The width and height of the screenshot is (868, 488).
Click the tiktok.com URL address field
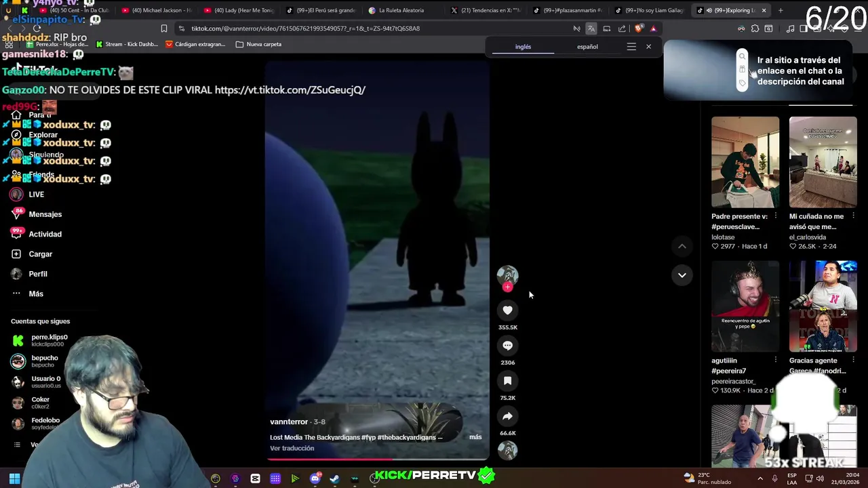click(305, 28)
